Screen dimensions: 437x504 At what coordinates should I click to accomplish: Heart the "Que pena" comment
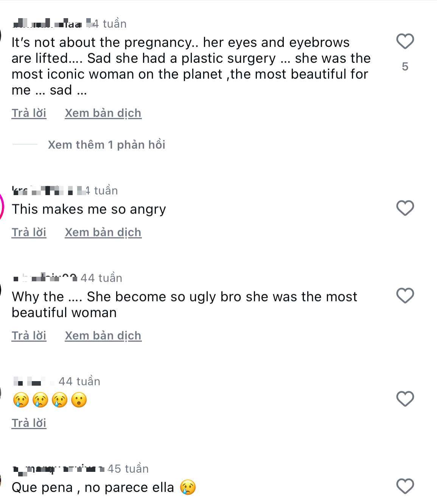405,486
